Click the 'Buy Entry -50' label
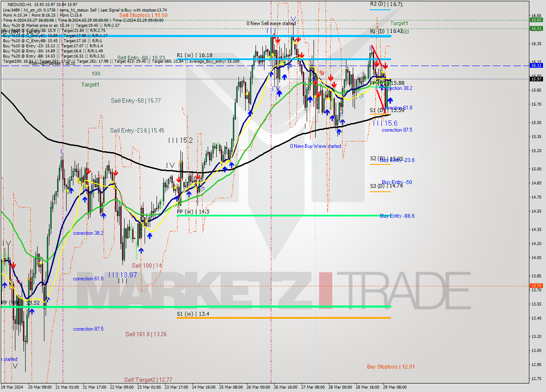This screenshot has width=546, height=392. [x=397, y=182]
